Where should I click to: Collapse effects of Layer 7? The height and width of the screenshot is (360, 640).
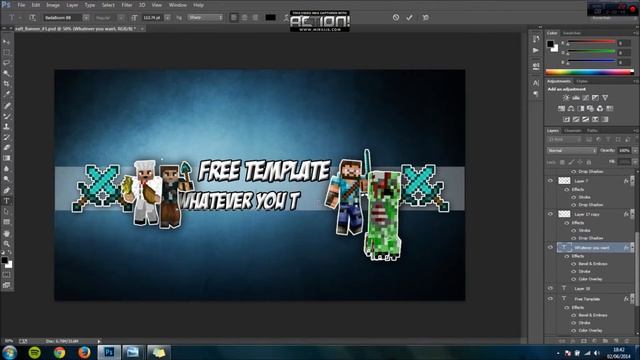coord(632,180)
